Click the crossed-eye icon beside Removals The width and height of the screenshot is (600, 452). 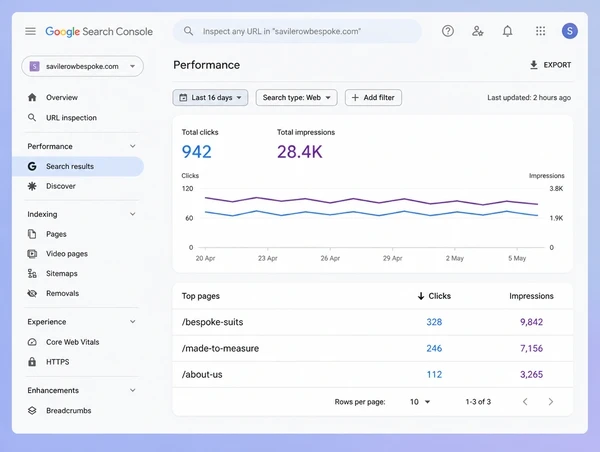32,293
